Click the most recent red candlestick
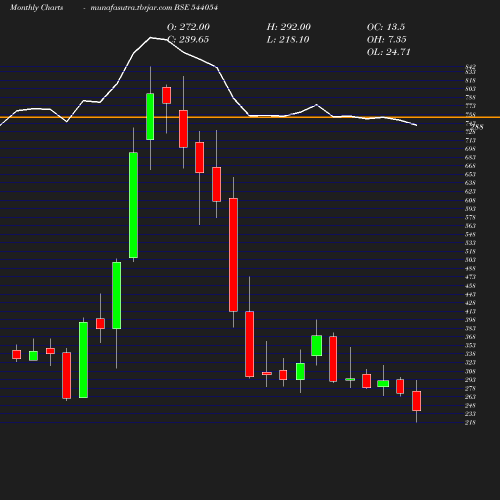Screen dimensions: 500x500 point(417,401)
